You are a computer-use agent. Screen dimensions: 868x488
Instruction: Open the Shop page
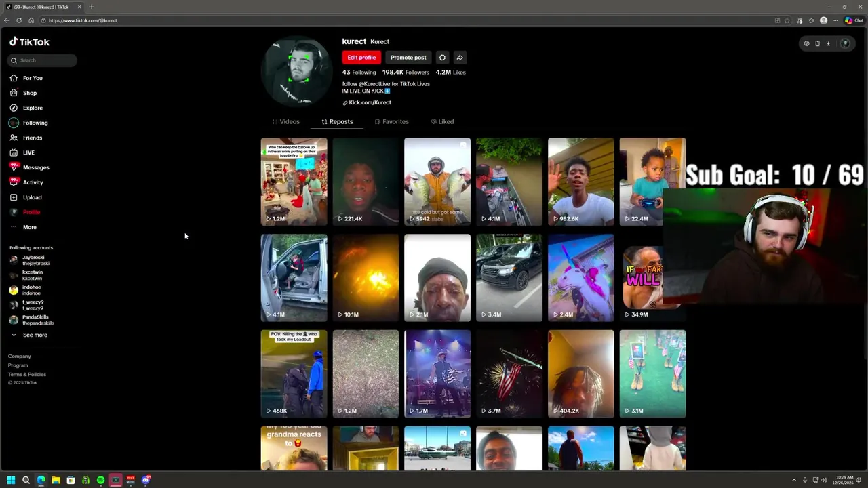tap(24, 93)
